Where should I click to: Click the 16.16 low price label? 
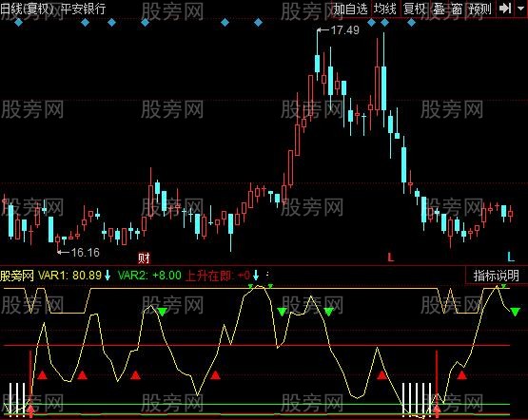click(x=86, y=252)
